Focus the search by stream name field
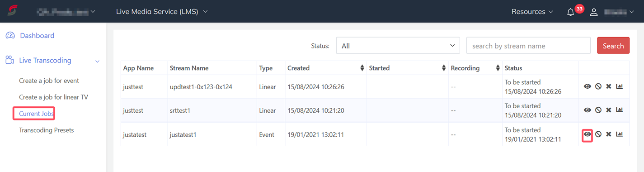Image resolution: width=644 pixels, height=172 pixels. tap(528, 46)
